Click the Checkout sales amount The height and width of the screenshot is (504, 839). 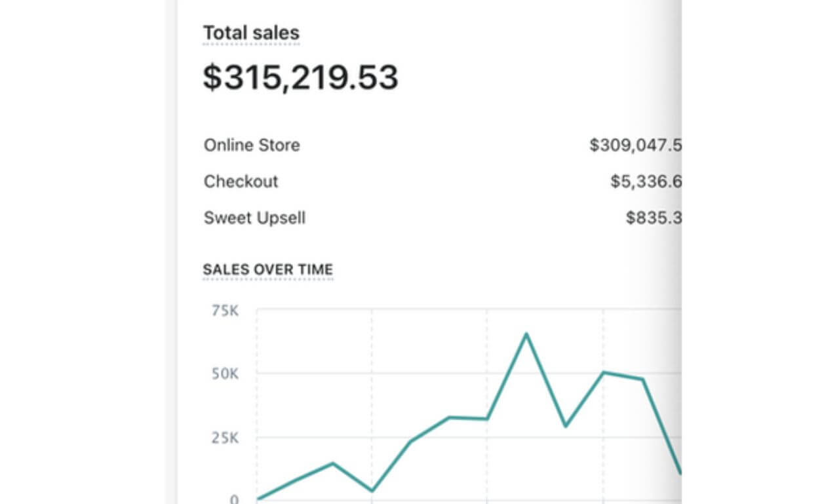[x=645, y=182]
